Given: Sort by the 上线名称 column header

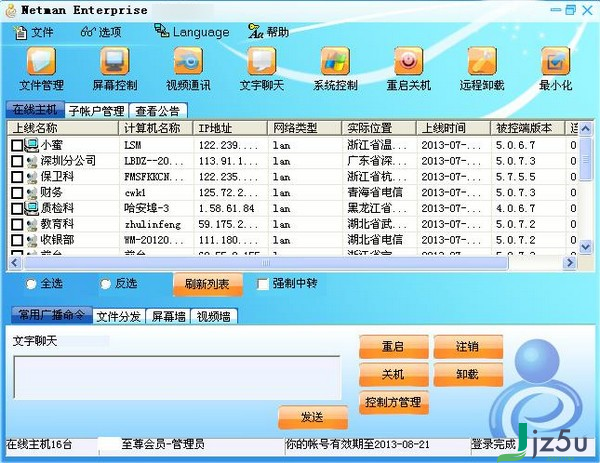Looking at the screenshot, I should click(63, 128).
